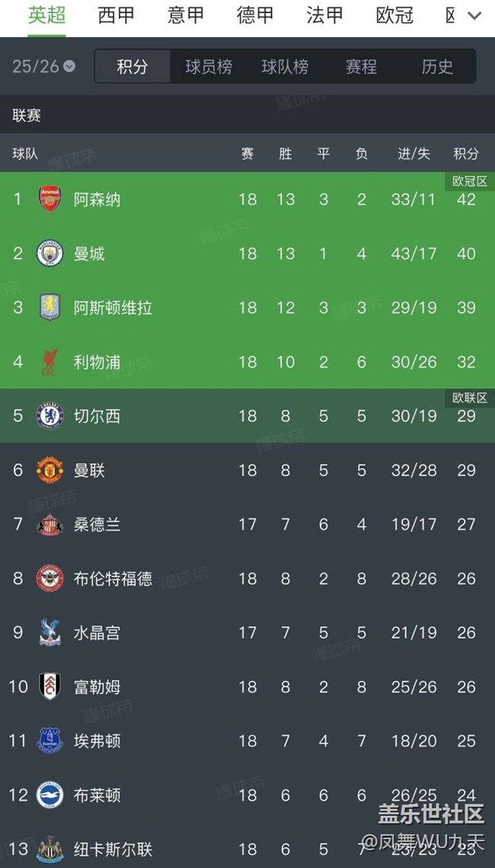Image resolution: width=495 pixels, height=868 pixels.
Task: Tap the Manchester United club crest
Action: click(50, 470)
